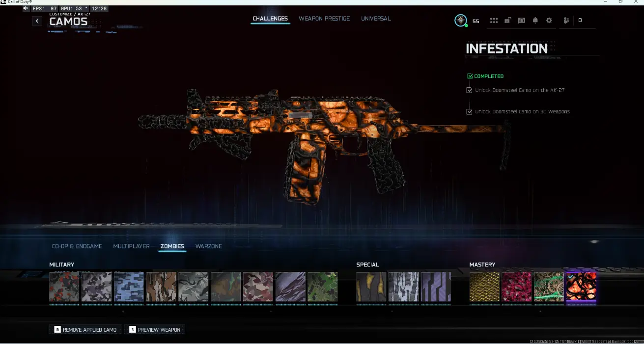Switch to the Weapon Prestige tab
The image size is (644, 344).
(x=324, y=19)
